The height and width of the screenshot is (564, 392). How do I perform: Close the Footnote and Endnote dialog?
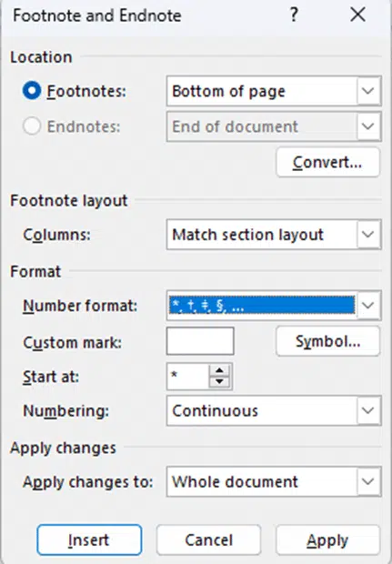[357, 15]
